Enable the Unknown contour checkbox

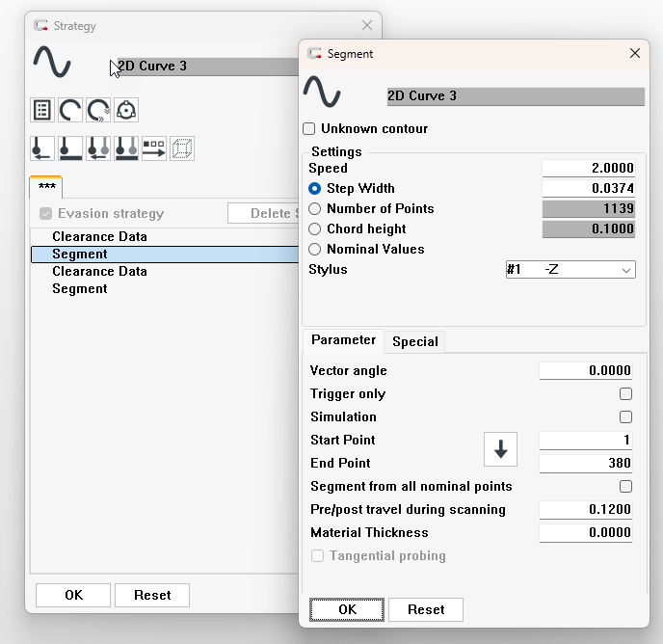point(309,128)
